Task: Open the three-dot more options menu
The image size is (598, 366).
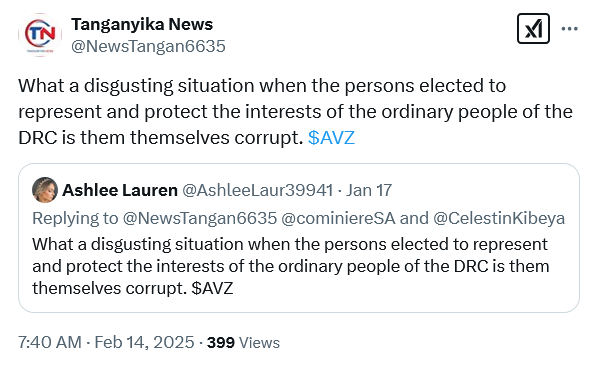Action: click(569, 29)
